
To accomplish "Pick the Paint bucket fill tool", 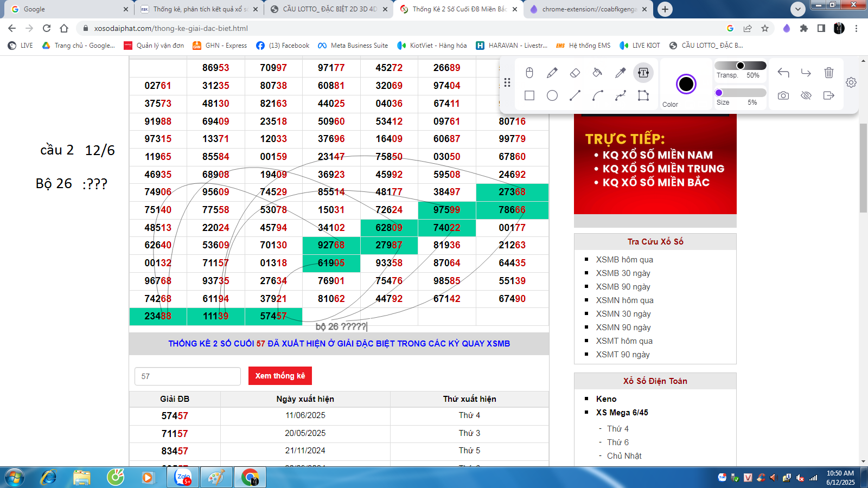I will [x=597, y=73].
